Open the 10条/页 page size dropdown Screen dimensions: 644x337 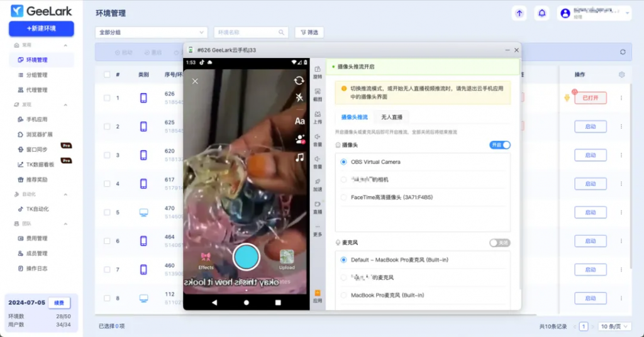coord(613,326)
